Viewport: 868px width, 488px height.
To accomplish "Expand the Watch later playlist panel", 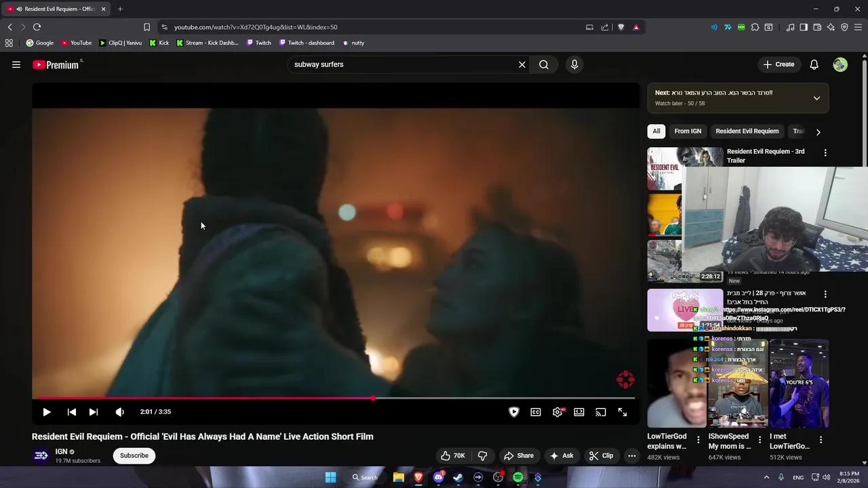I will (x=816, y=98).
